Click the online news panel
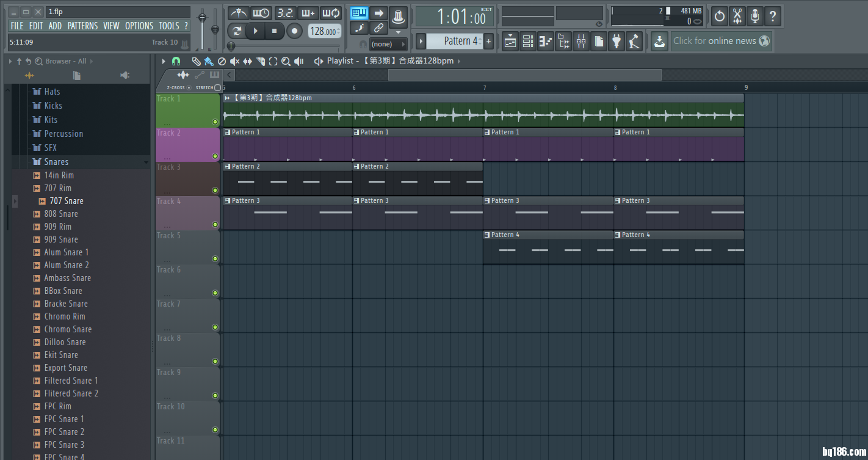 [x=722, y=41]
